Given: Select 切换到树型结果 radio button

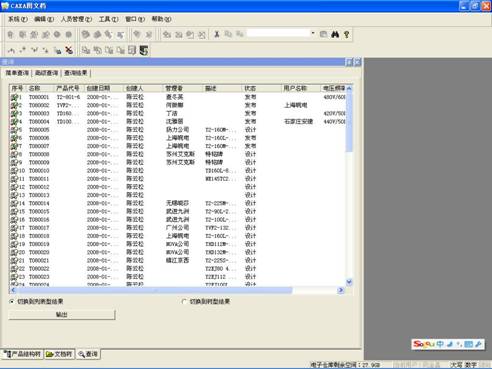Looking at the screenshot, I should click(184, 301).
